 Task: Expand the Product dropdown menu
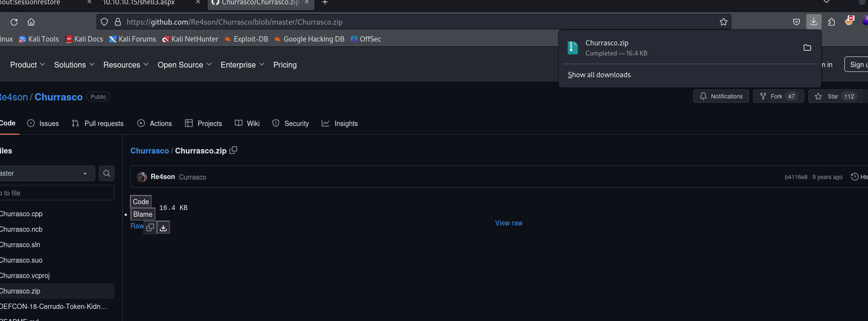pyautogui.click(x=28, y=65)
